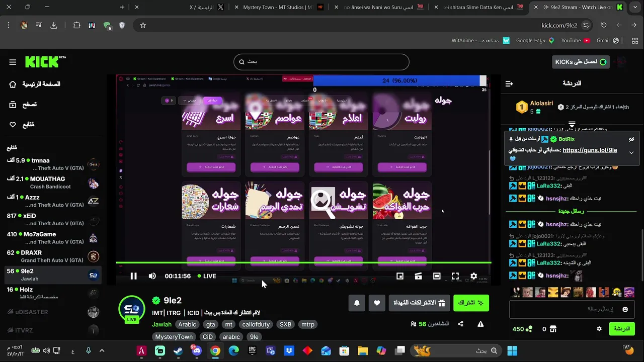Pause the live stream
The height and width of the screenshot is (362, 644).
click(x=133, y=276)
